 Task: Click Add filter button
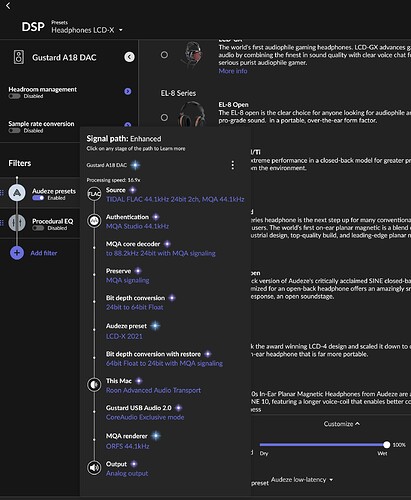[34, 253]
